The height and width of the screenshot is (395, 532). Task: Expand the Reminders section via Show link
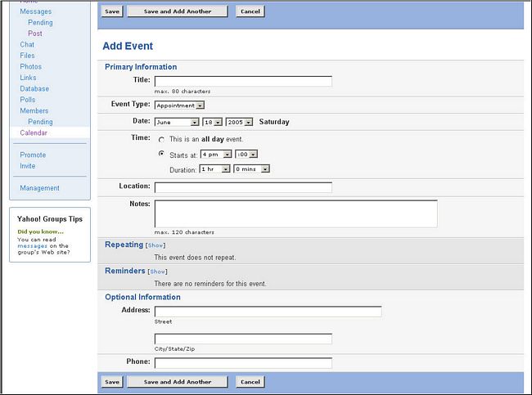tap(157, 272)
